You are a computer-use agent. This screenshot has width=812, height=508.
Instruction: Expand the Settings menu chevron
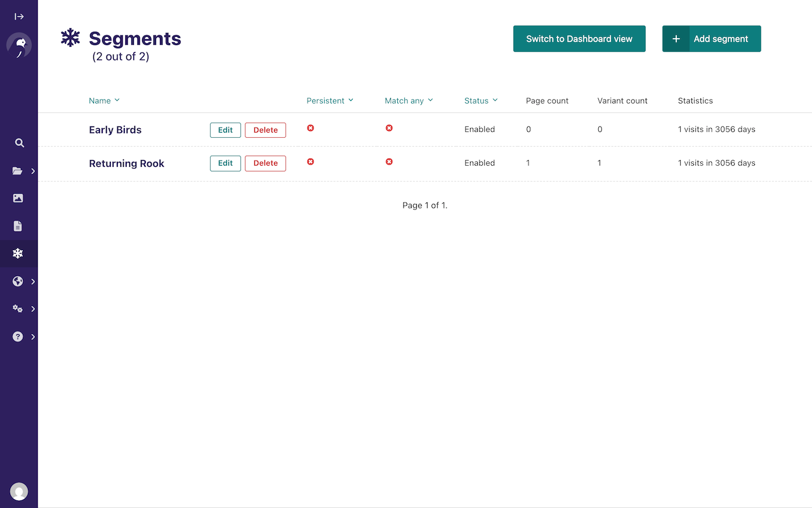[x=33, y=309]
